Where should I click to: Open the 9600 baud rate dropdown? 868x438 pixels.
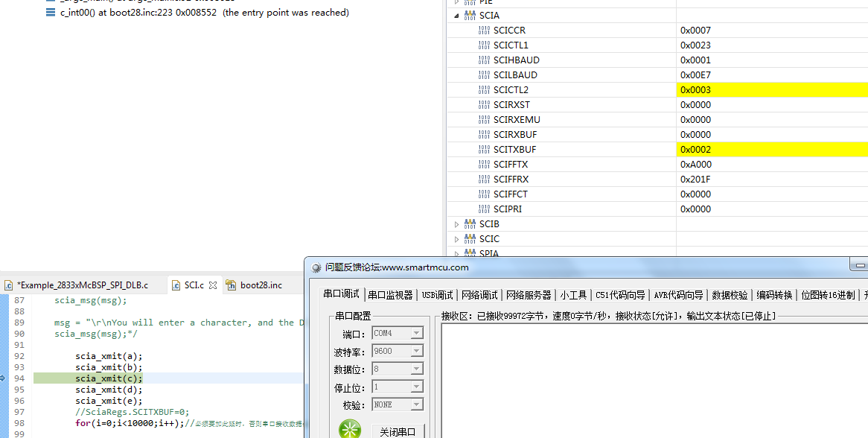[x=417, y=351]
